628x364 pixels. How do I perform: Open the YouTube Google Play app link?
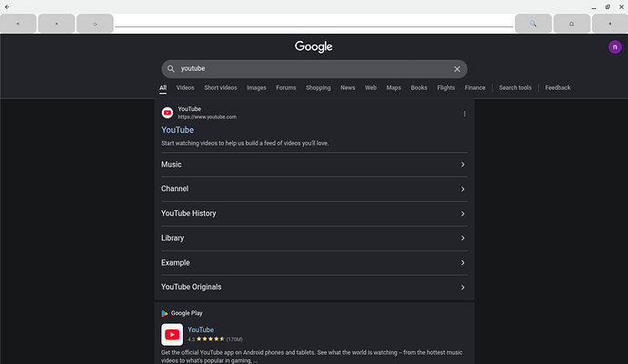click(x=200, y=330)
